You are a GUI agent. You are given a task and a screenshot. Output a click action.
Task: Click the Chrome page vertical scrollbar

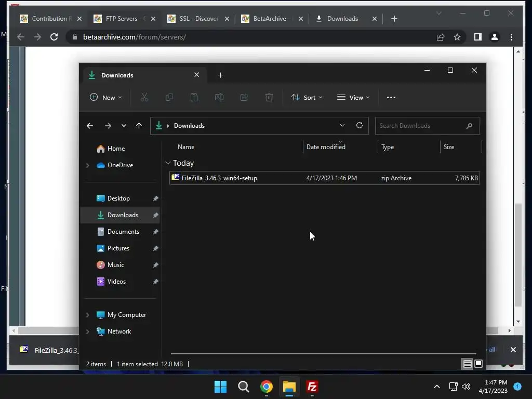[518, 255]
